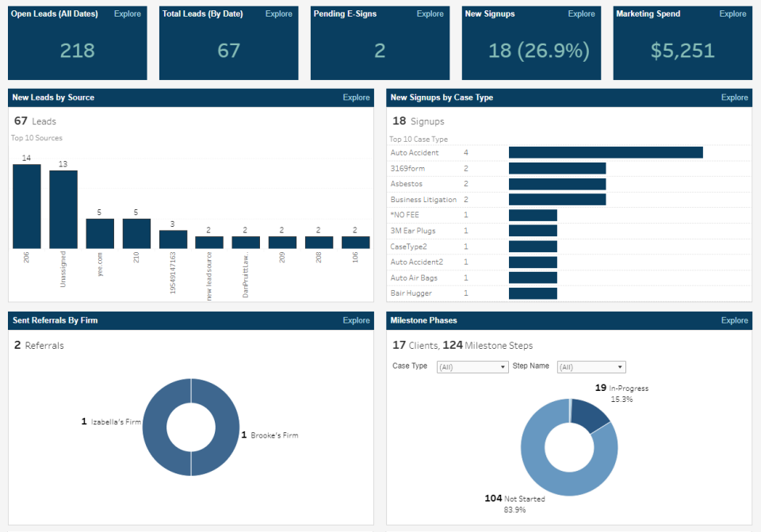761x532 pixels.
Task: Click Explore on the New Signups tile
Action: (581, 13)
